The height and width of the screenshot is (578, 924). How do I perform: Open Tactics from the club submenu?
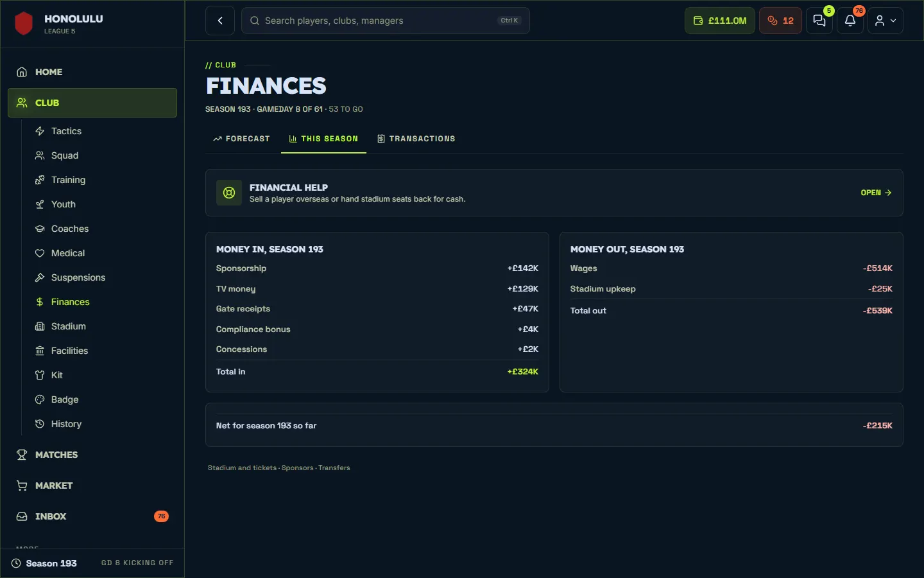(x=103, y=131)
